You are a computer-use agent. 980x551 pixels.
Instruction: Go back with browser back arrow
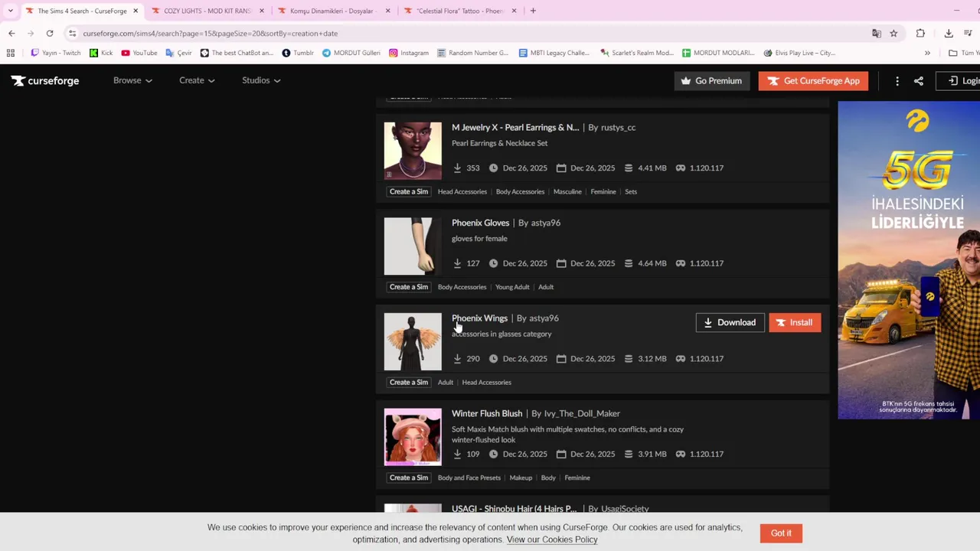point(11,34)
